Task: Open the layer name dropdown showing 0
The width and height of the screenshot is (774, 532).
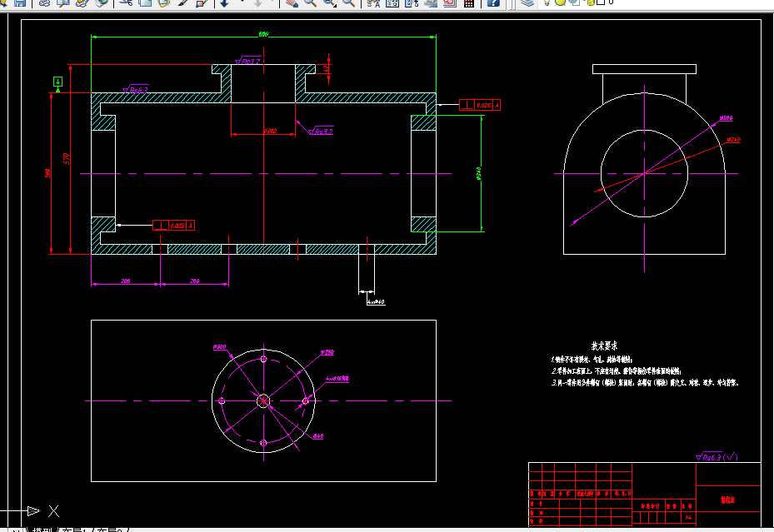Action: [611, 2]
